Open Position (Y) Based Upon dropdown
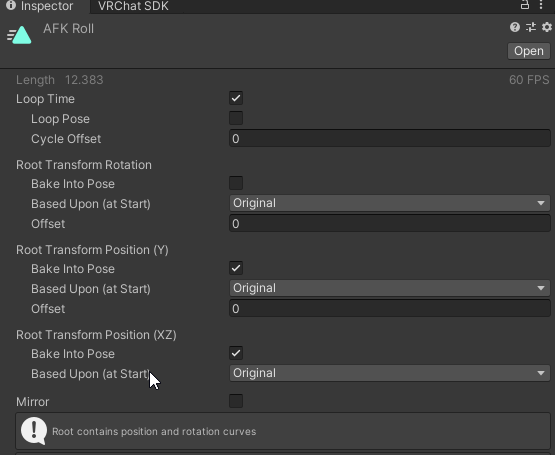Screen dimensions: 555x455 coord(389,288)
